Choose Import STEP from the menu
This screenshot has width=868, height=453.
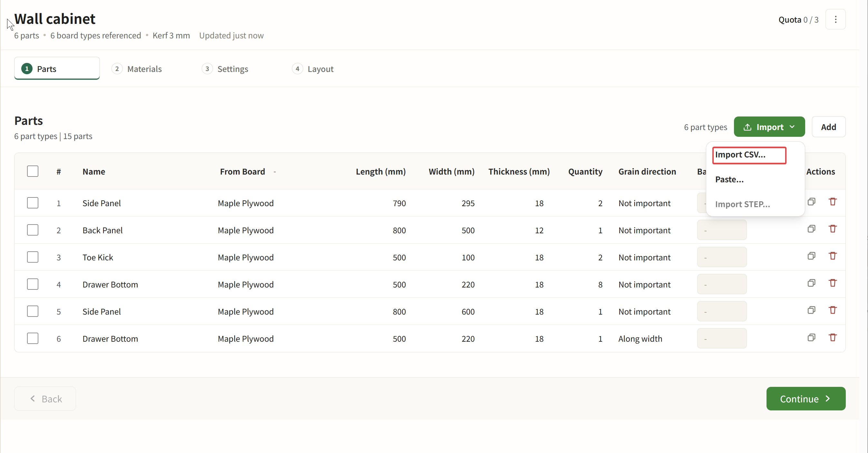point(743,204)
